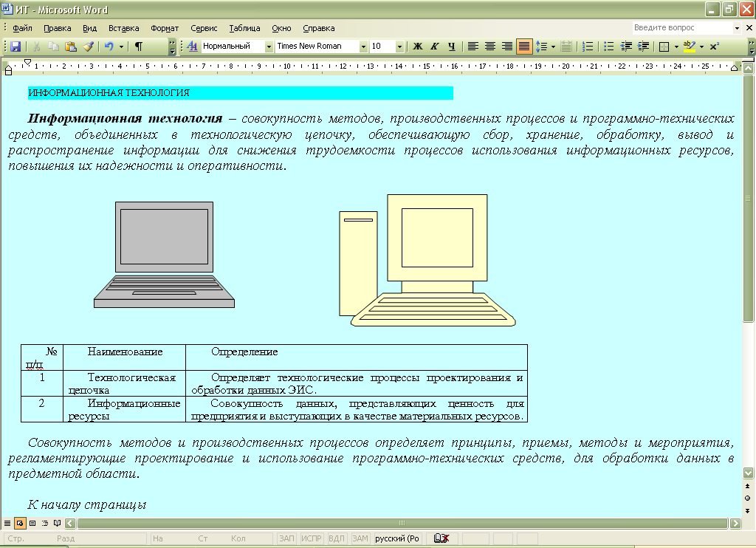
Task: Open the Styles and Formatting pane icon
Action: 192,47
